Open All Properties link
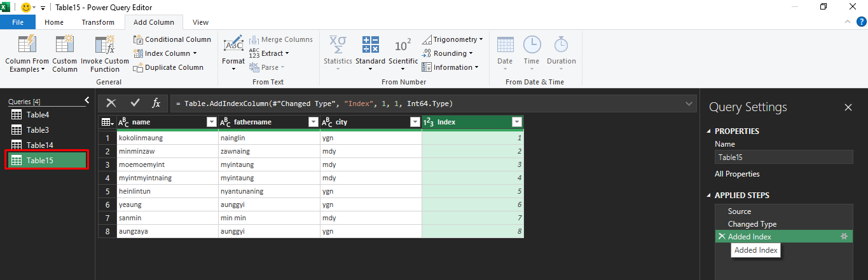 tap(737, 173)
